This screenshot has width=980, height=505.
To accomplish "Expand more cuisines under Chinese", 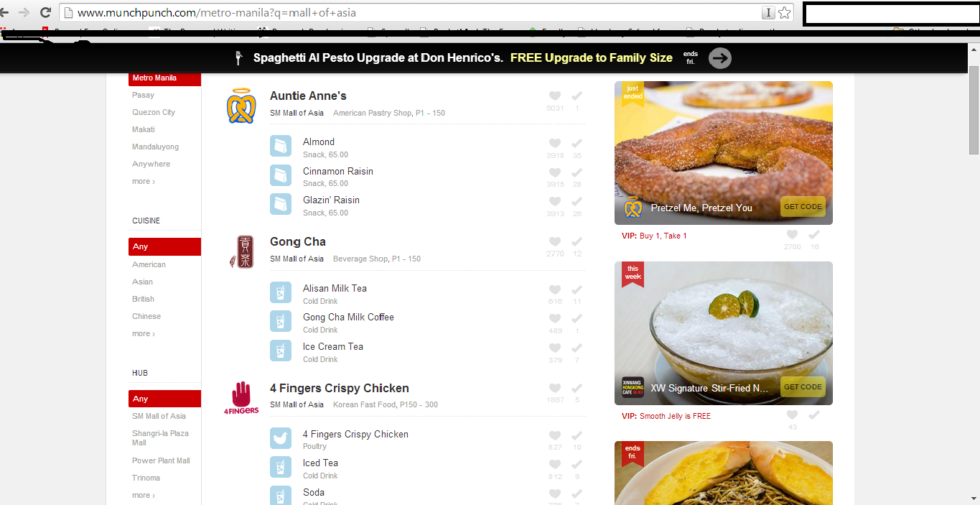I will point(144,334).
